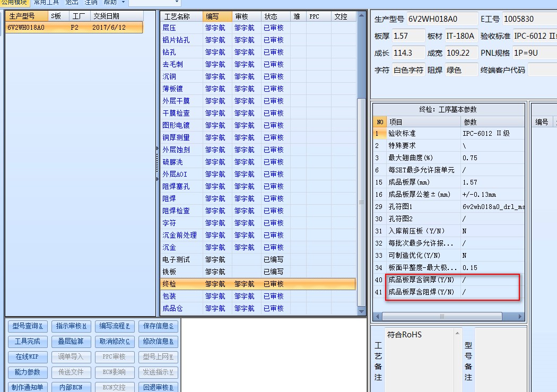557x392 pixels.
Task: Select the 铜厚测量 process row
Action: 258,137
